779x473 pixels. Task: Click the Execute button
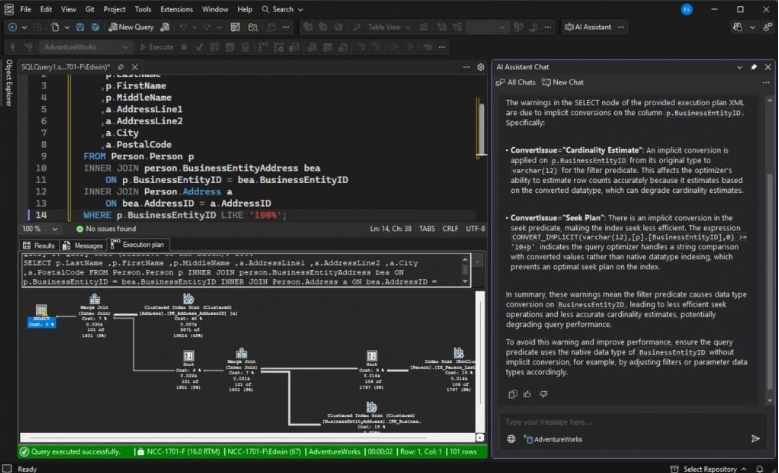(156, 47)
